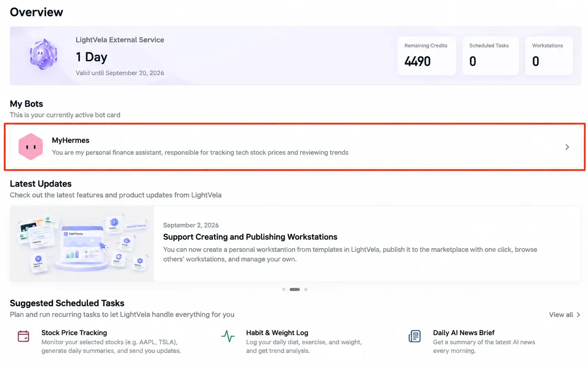Click the chevron next to View all

tap(578, 315)
